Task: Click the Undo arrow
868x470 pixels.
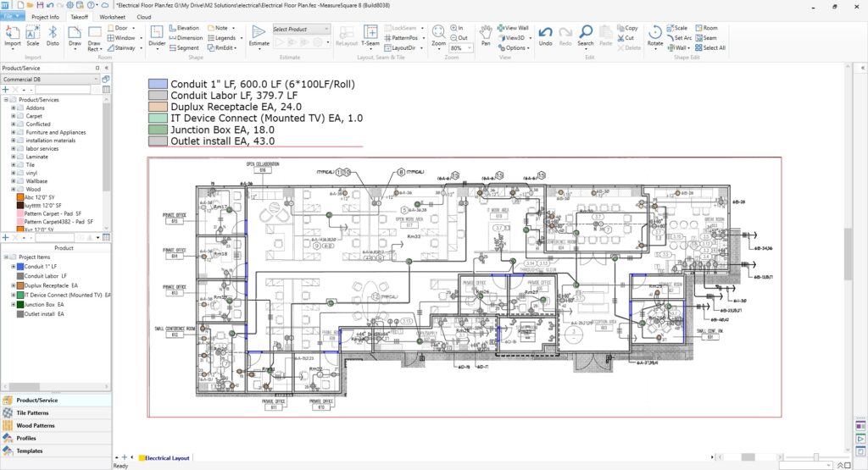Action: coord(545,36)
